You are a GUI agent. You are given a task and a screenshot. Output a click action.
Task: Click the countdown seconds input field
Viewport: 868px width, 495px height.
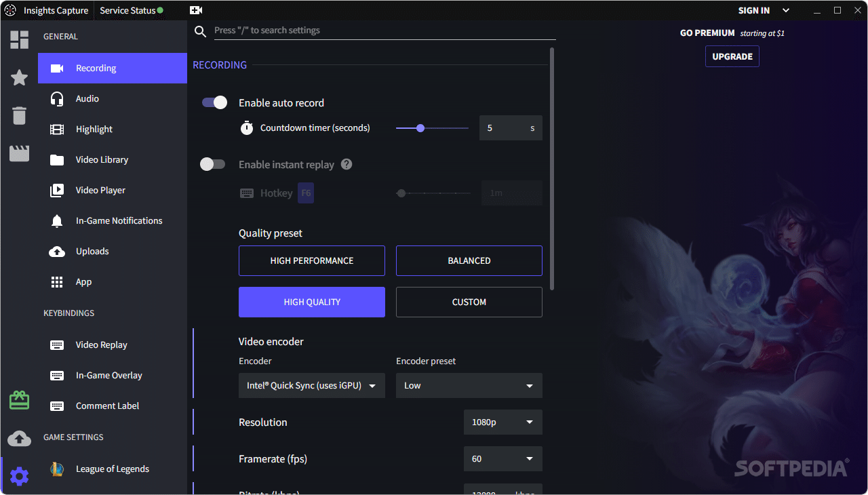click(x=511, y=127)
